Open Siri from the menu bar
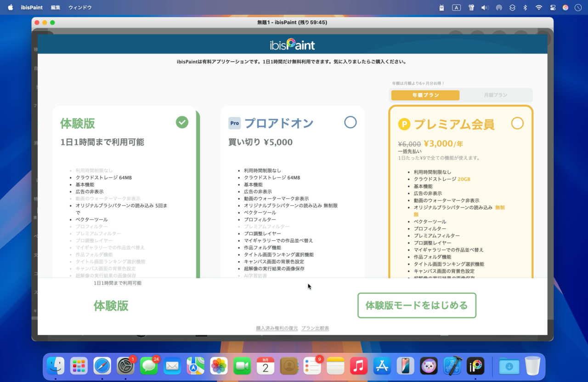 coord(565,7)
